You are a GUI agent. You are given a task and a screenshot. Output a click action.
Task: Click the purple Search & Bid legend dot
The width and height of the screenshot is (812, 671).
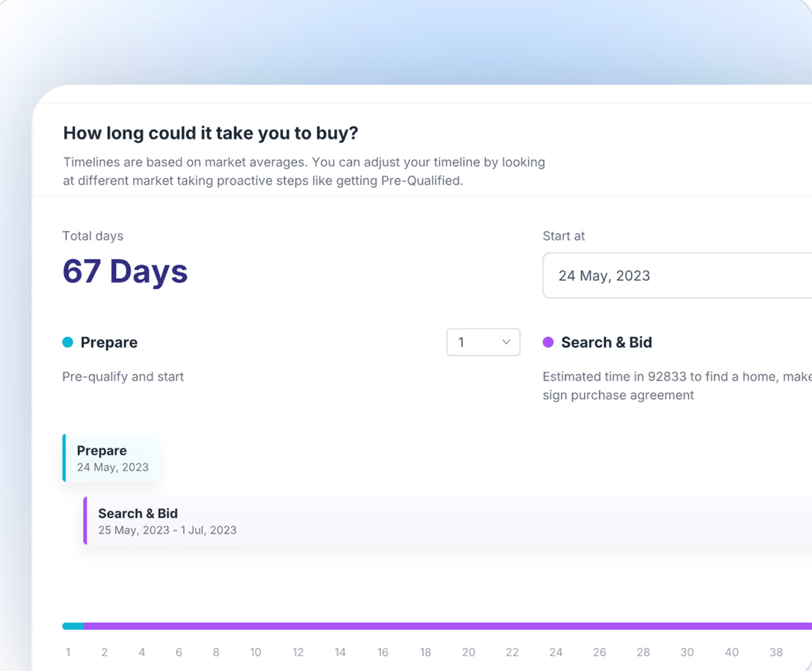click(x=548, y=342)
